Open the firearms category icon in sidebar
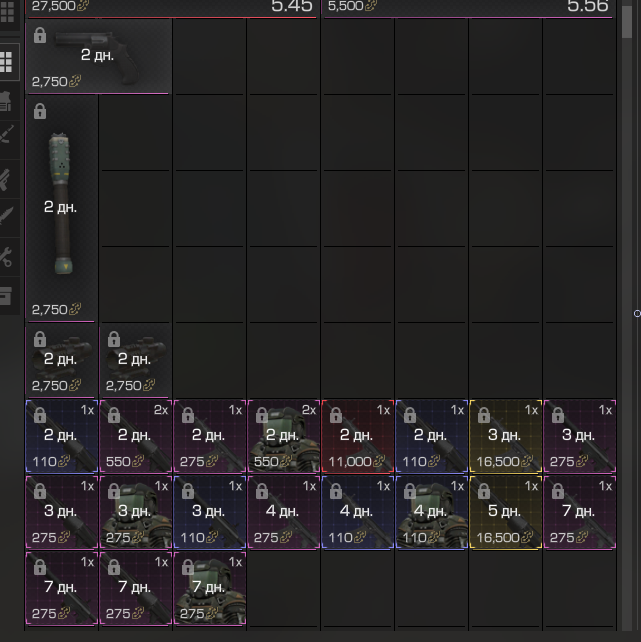 point(6,179)
